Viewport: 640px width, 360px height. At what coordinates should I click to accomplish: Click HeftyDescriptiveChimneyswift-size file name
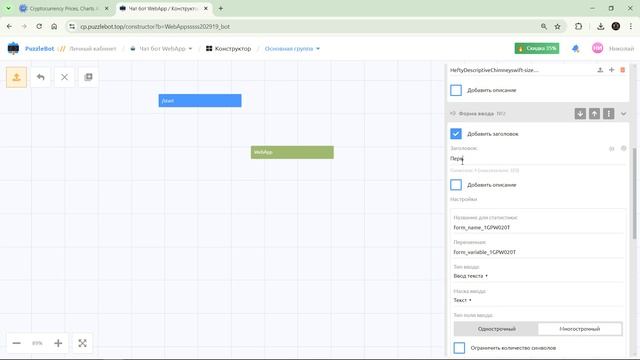[494, 70]
